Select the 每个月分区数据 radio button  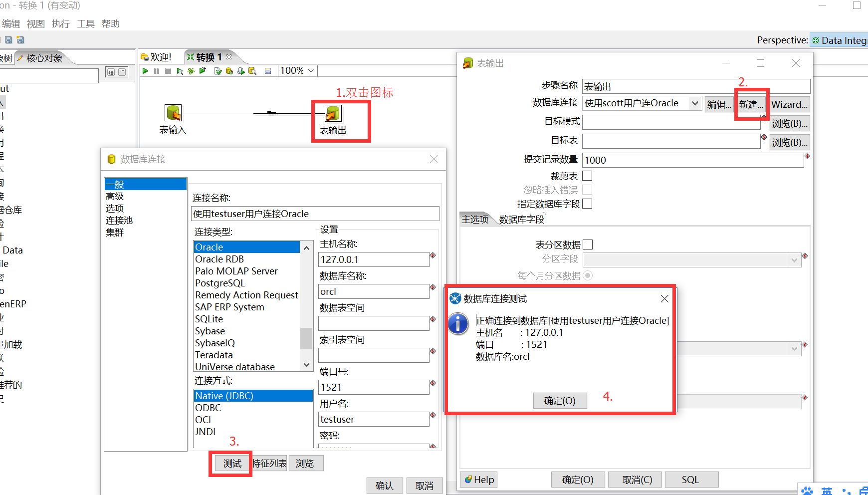pyautogui.click(x=588, y=275)
